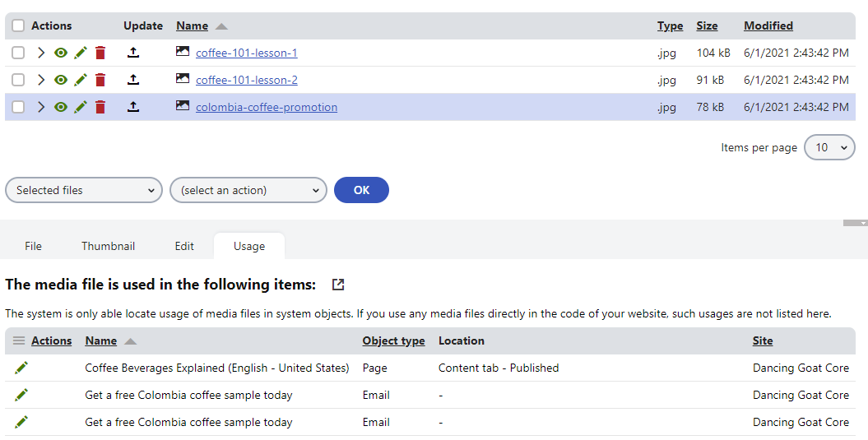The height and width of the screenshot is (440, 868).
Task: Expand the coffee-101-lesson-1 row chevron
Action: pyautogui.click(x=41, y=53)
